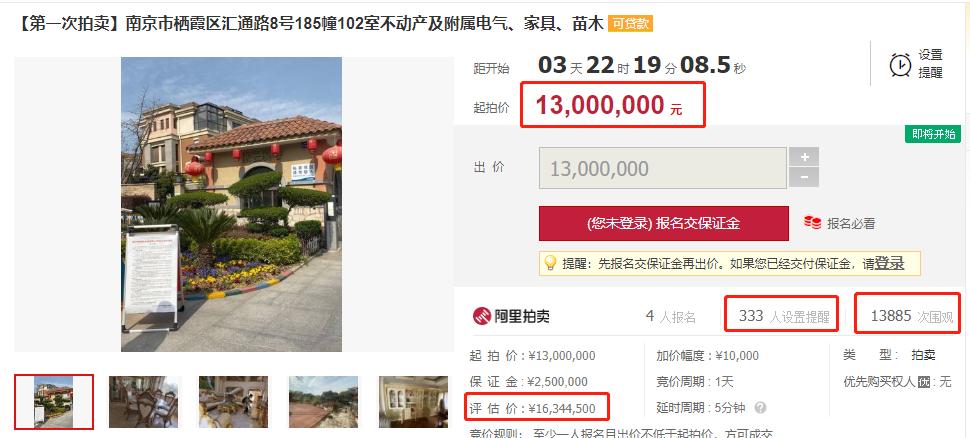Click the 报名交保证金 red button
The width and height of the screenshot is (970, 438).
click(664, 223)
